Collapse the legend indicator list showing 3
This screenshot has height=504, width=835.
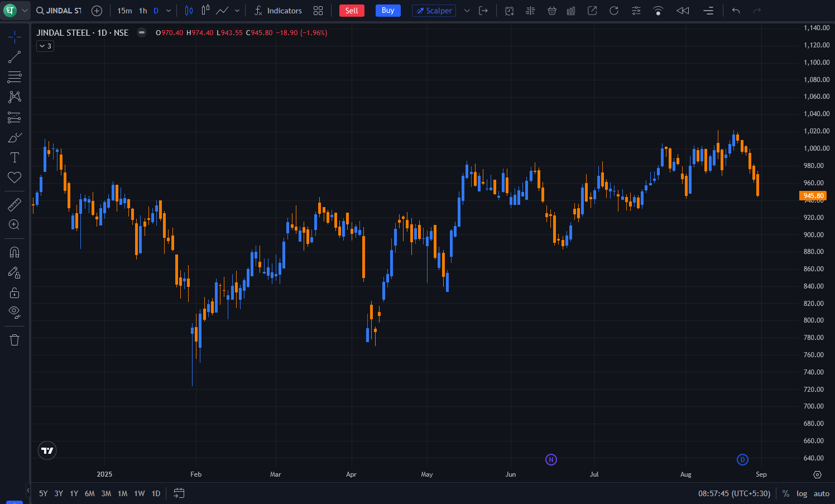pyautogui.click(x=45, y=46)
